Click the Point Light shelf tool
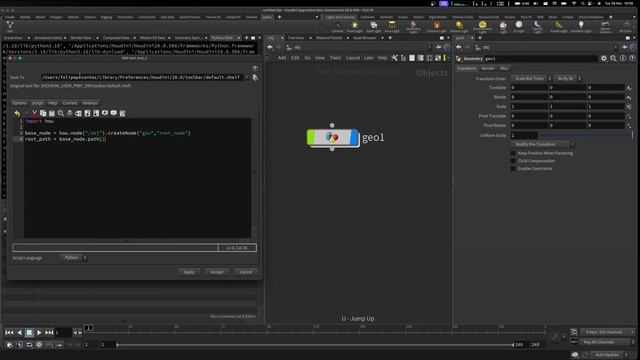640x360 pixels. click(354, 27)
